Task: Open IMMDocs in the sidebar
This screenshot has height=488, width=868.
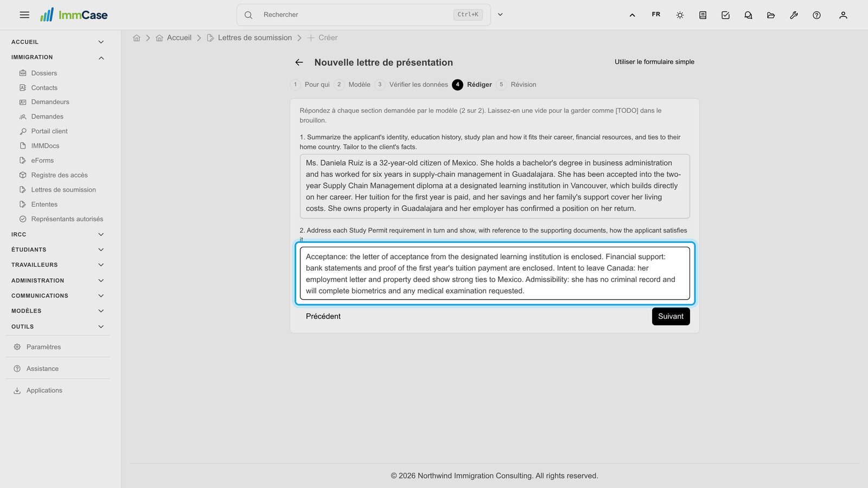Action: [x=46, y=146]
